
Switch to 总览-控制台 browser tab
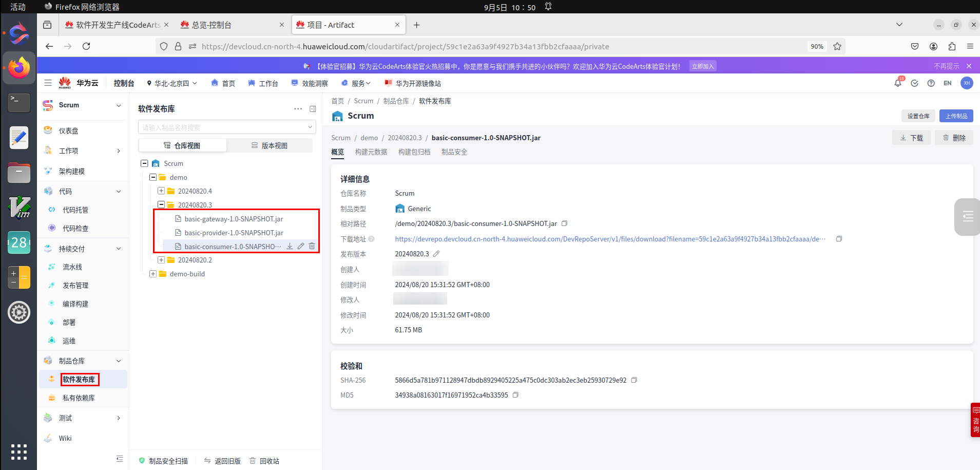(232, 25)
